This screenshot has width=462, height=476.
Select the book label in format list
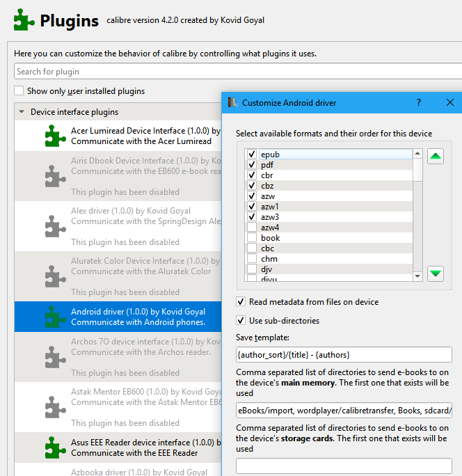click(x=270, y=238)
